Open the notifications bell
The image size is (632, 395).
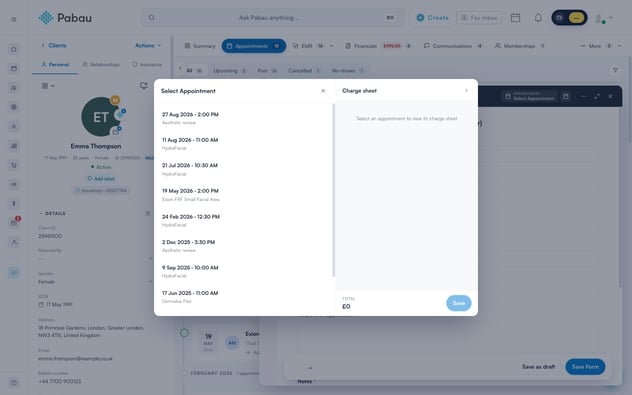tap(538, 18)
